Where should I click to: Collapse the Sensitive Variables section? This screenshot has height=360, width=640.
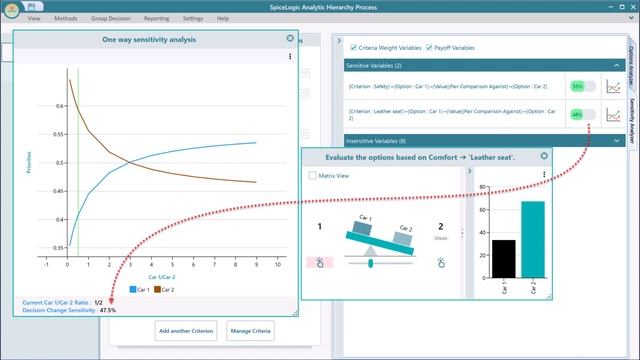tap(616, 65)
